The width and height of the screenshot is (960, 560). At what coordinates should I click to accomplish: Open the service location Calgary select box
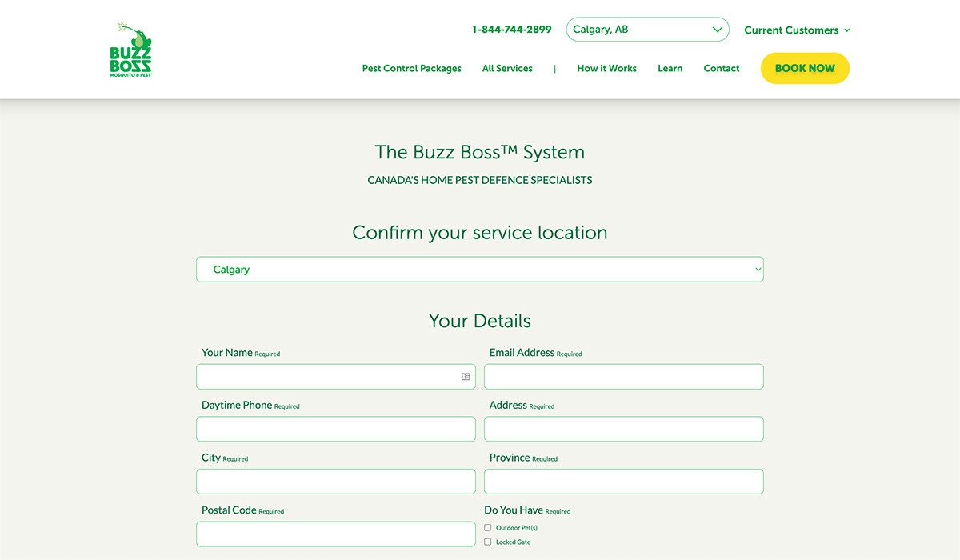479,270
